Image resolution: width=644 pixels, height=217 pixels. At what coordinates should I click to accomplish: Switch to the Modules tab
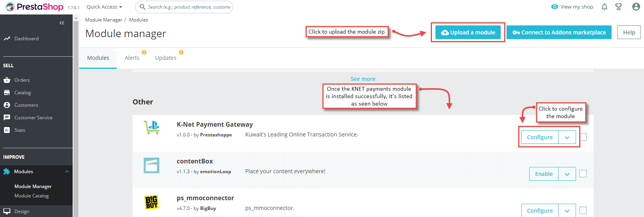[x=98, y=58]
